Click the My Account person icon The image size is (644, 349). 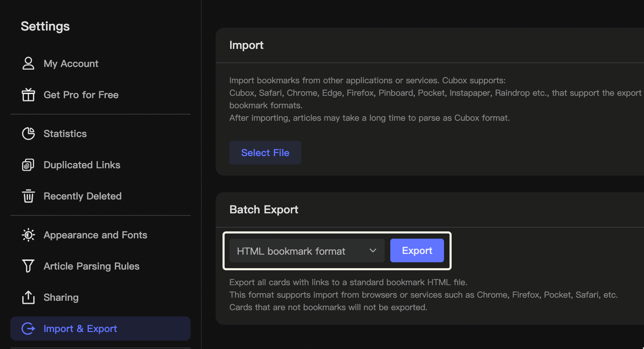coord(28,63)
